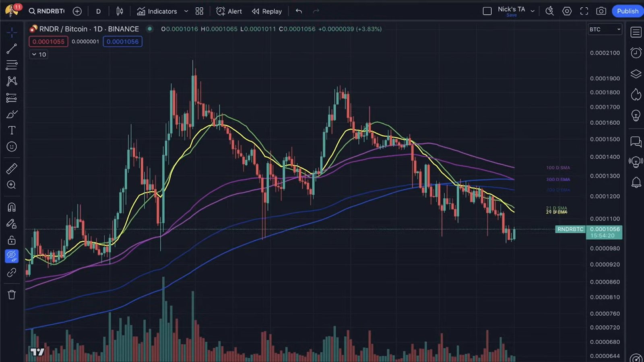644x362 pixels.
Task: Toggle magnet mode
Action: pos(12,207)
